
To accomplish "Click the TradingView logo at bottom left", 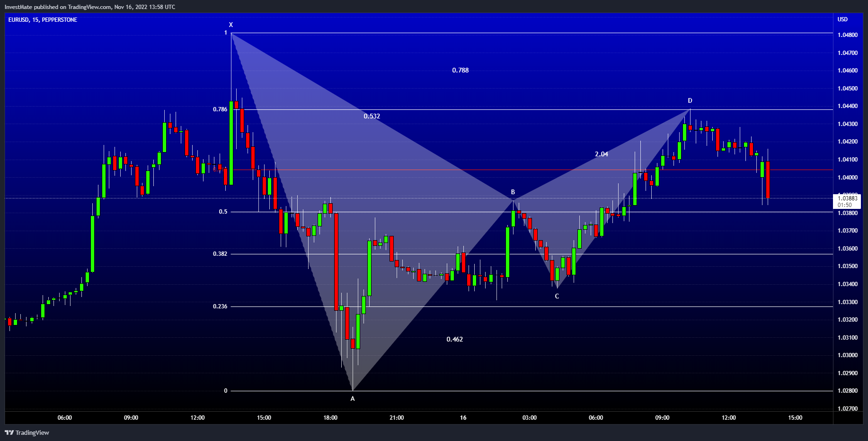I will [27, 432].
